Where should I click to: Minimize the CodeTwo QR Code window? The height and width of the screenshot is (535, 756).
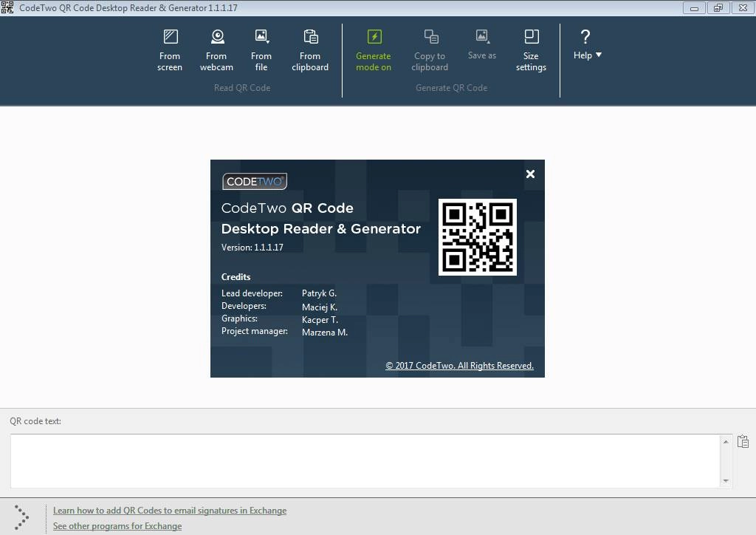click(694, 7)
